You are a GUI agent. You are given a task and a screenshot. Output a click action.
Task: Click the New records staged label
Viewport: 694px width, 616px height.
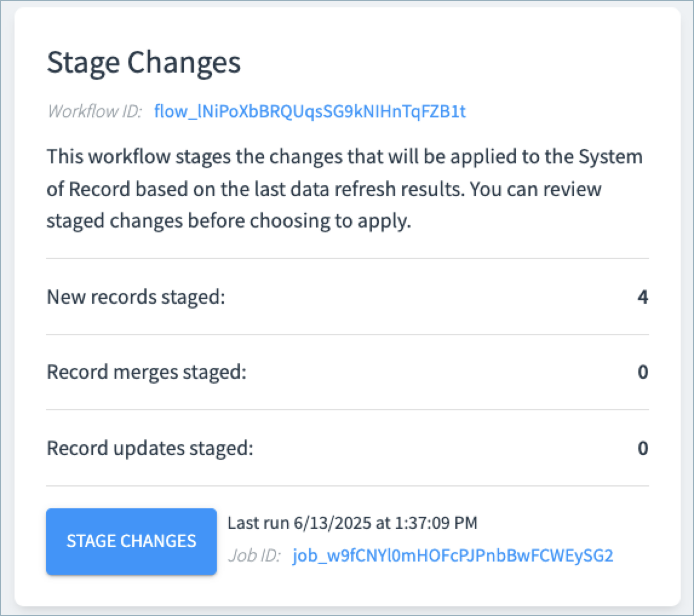click(136, 297)
